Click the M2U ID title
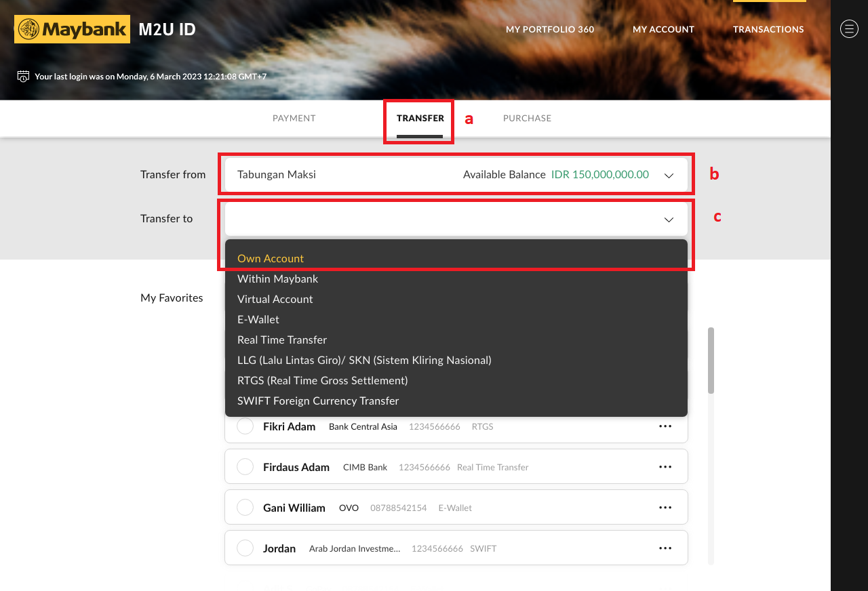 pyautogui.click(x=167, y=29)
